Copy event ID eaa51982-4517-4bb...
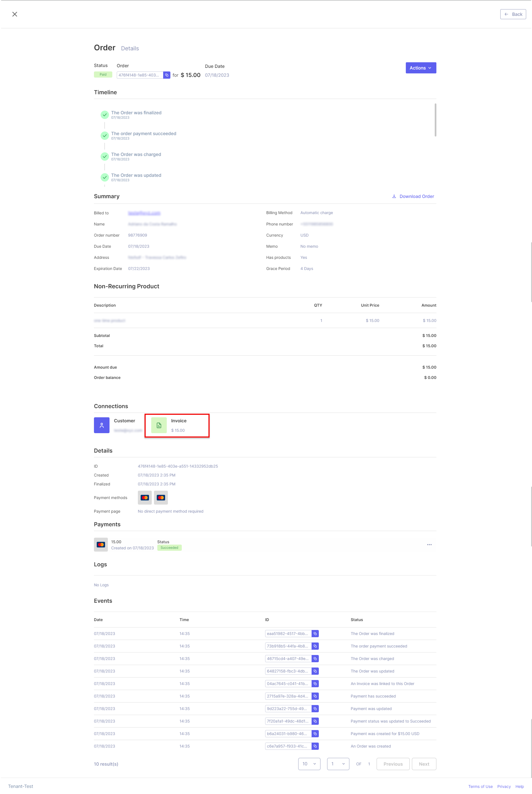The width and height of the screenshot is (532, 794). pyautogui.click(x=315, y=633)
